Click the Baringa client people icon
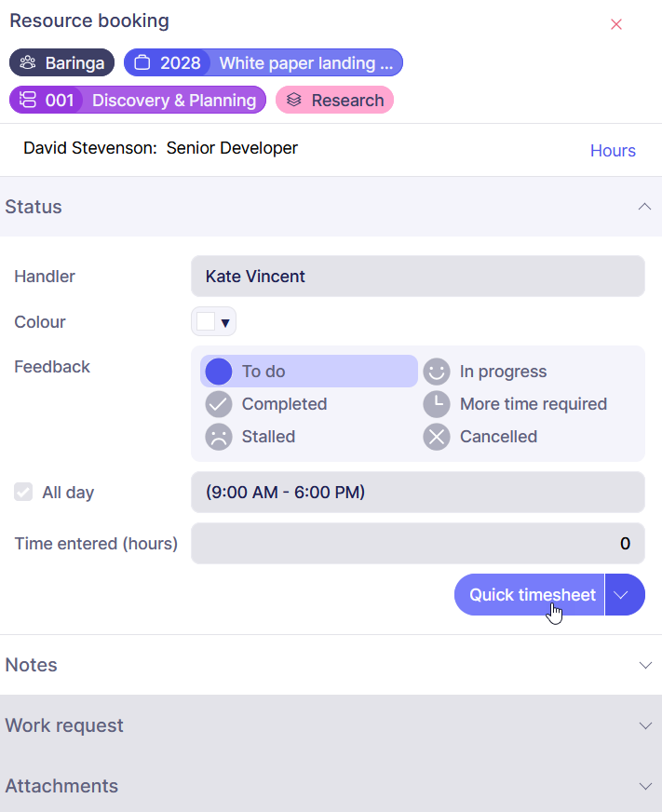This screenshot has width=662, height=812. 28,63
